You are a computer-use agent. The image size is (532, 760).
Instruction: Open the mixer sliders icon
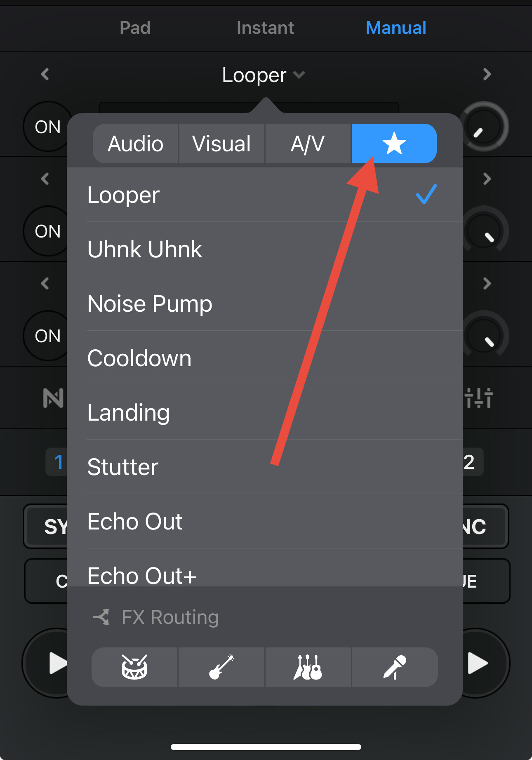tap(479, 398)
